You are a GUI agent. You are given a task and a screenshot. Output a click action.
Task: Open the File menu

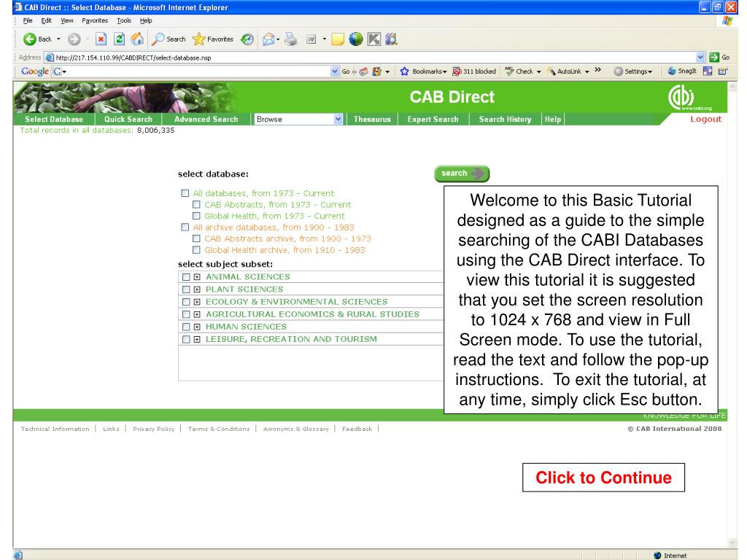point(28,20)
